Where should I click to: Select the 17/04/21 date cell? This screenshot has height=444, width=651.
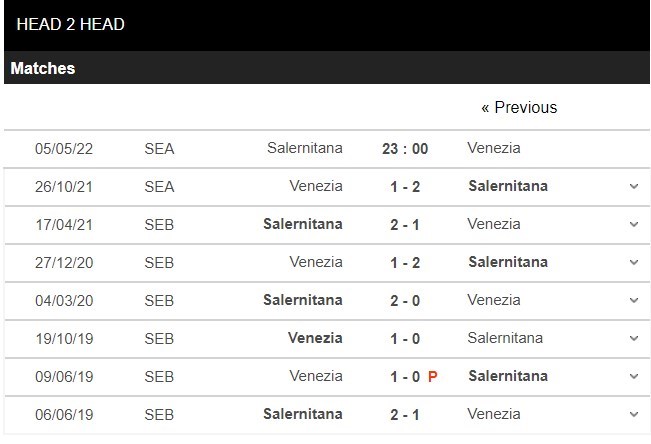coord(62,224)
